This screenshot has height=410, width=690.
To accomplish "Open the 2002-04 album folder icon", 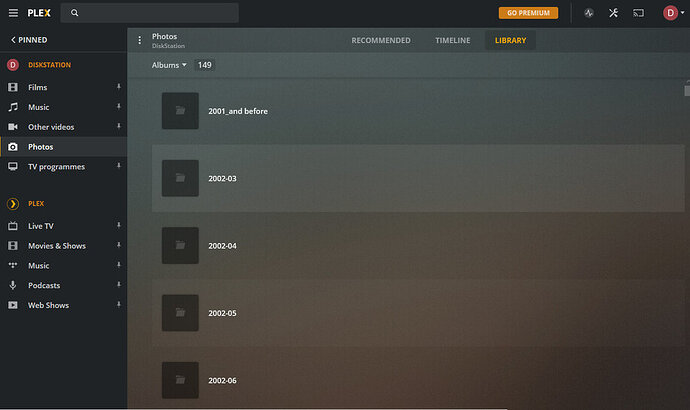I will pyautogui.click(x=180, y=245).
